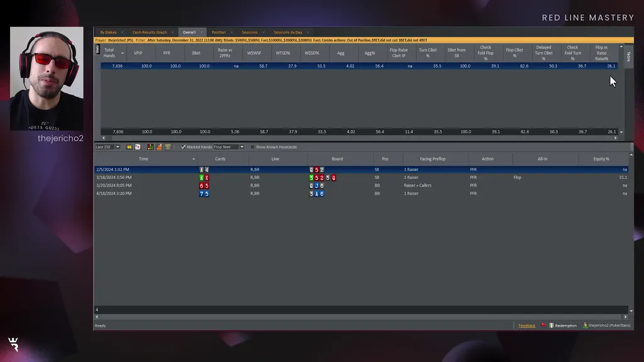644x362 pixels.
Task: Toggle the Marked hands checkbox
Action: [183, 147]
